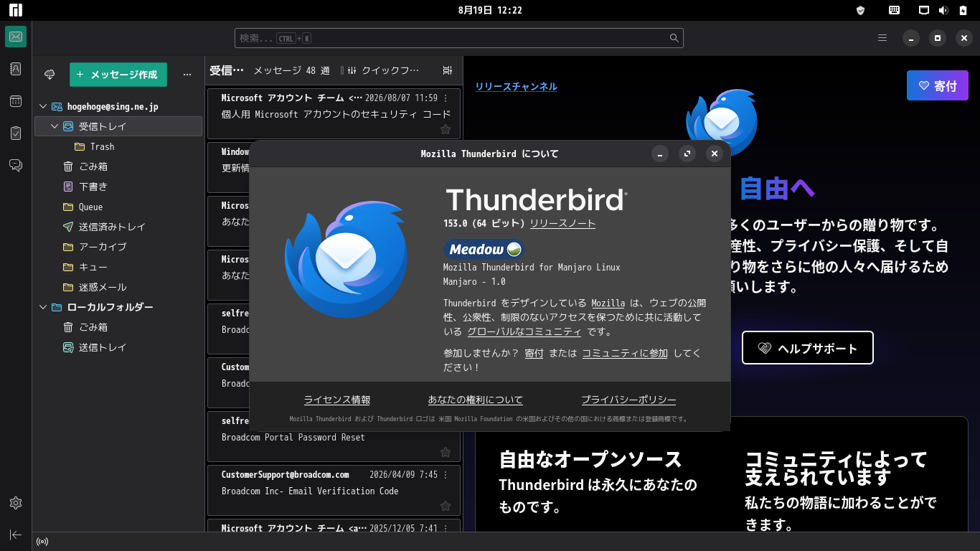
Task: Click the online status icon in status bar
Action: pyautogui.click(x=42, y=542)
